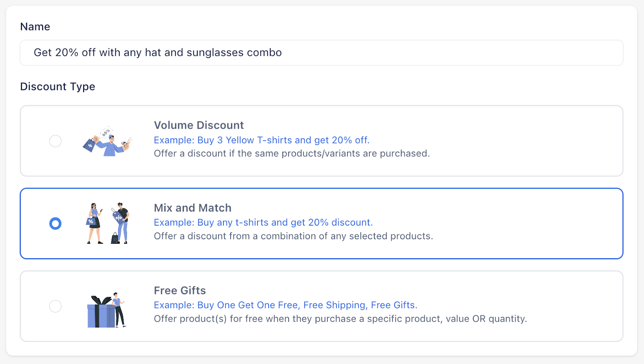The image size is (644, 364).
Task: Click the Mix and Match heading
Action: tap(192, 208)
